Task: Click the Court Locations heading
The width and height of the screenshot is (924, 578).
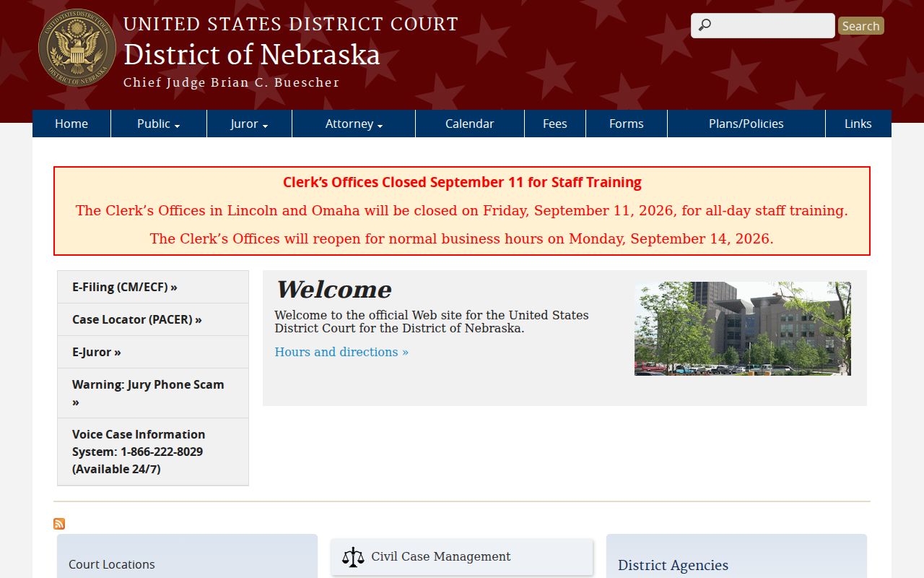Action: [x=112, y=564]
